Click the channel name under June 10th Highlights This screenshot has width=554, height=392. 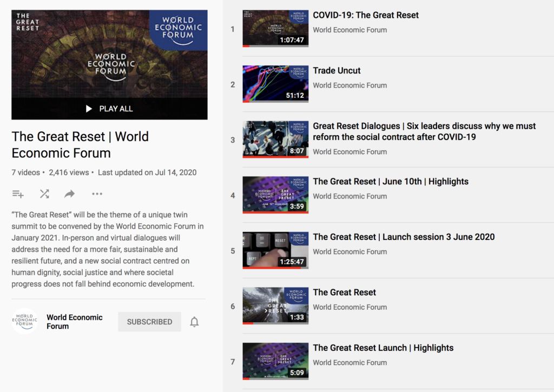350,196
